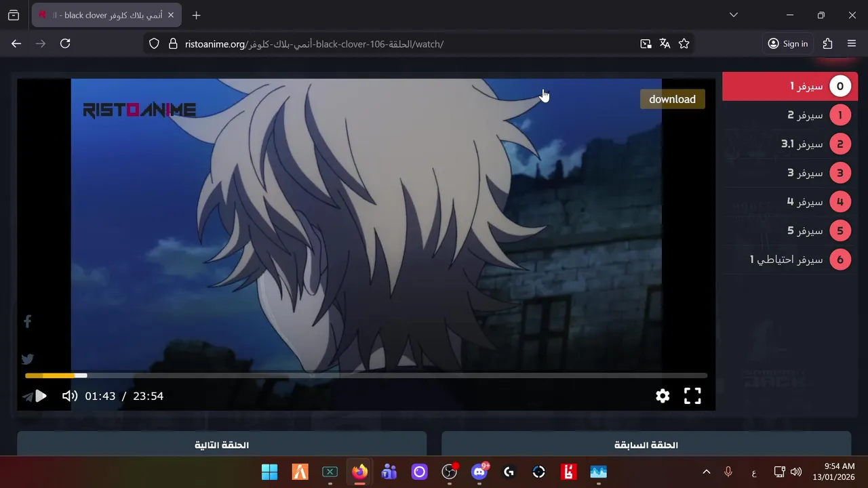Open system volume tray icon
Image resolution: width=868 pixels, height=488 pixels.
796,472
